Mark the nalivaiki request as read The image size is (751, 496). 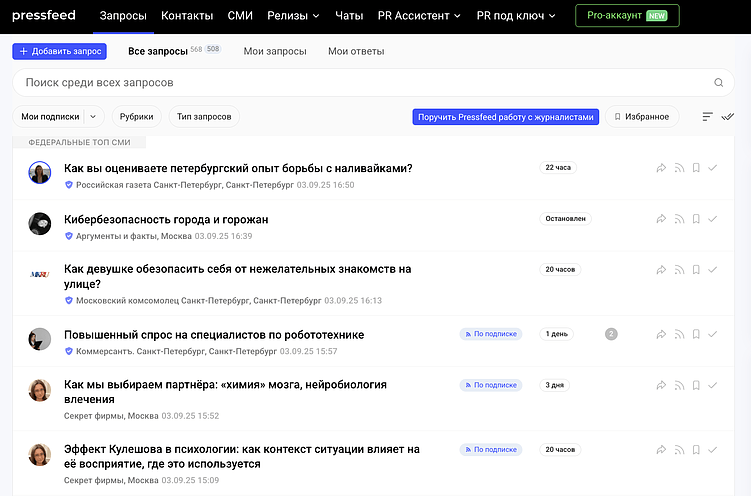tap(713, 168)
